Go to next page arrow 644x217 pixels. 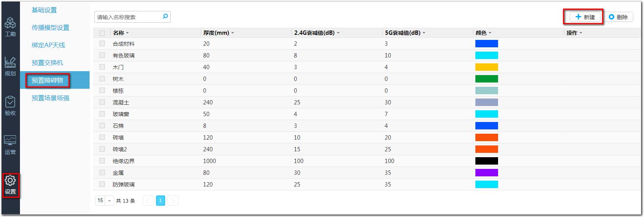coord(173,201)
